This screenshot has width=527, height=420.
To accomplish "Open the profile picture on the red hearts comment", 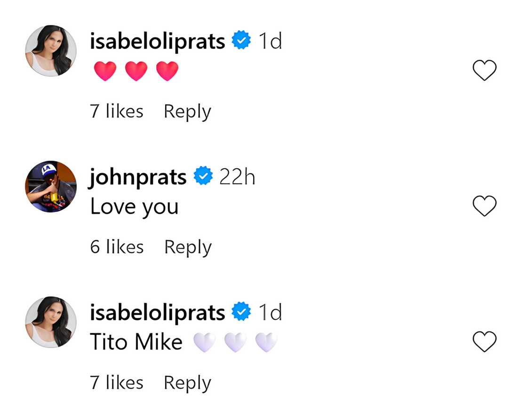I will point(51,50).
